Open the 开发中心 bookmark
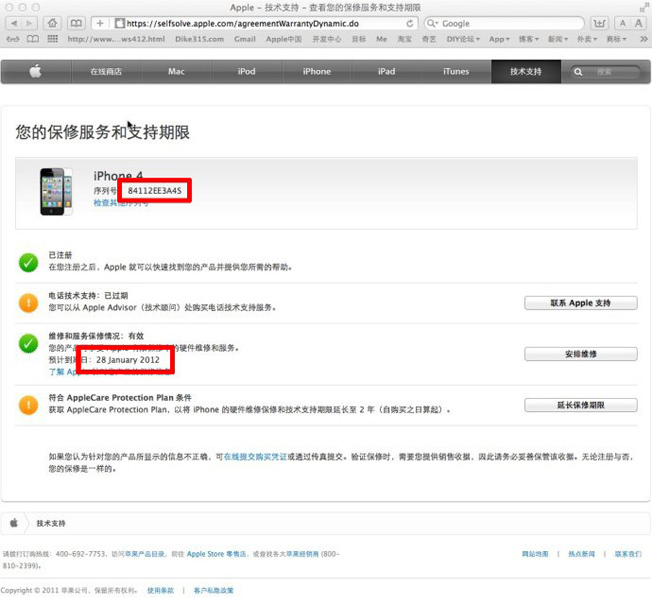 (x=327, y=39)
